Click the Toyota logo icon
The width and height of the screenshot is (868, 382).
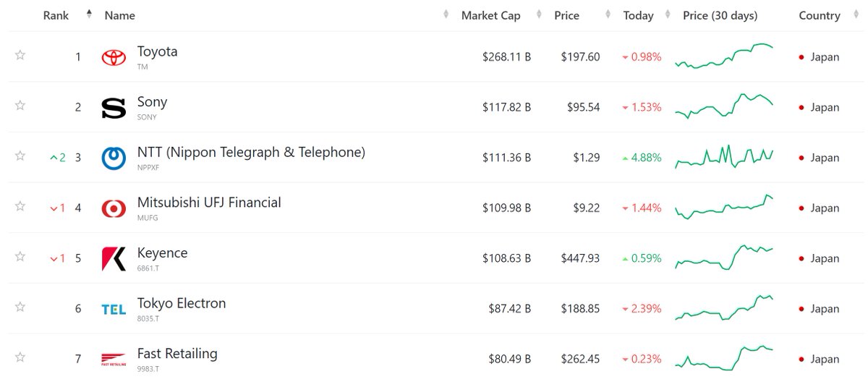point(114,57)
